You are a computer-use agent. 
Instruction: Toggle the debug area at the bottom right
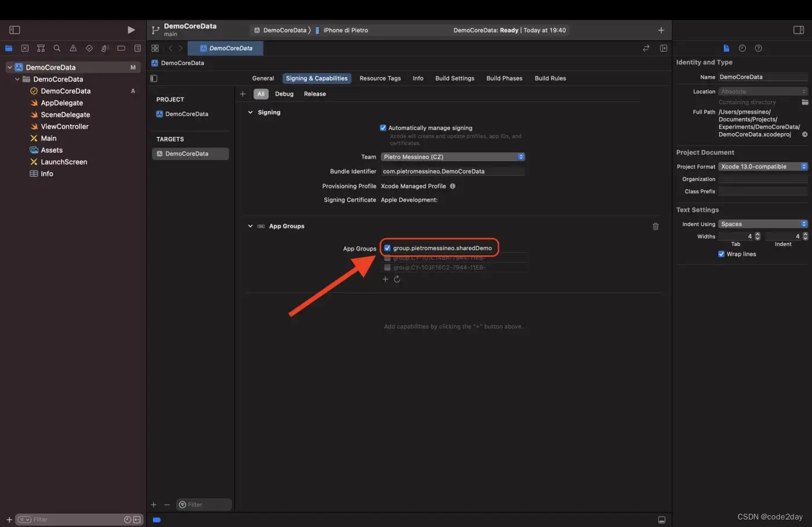coord(661,520)
